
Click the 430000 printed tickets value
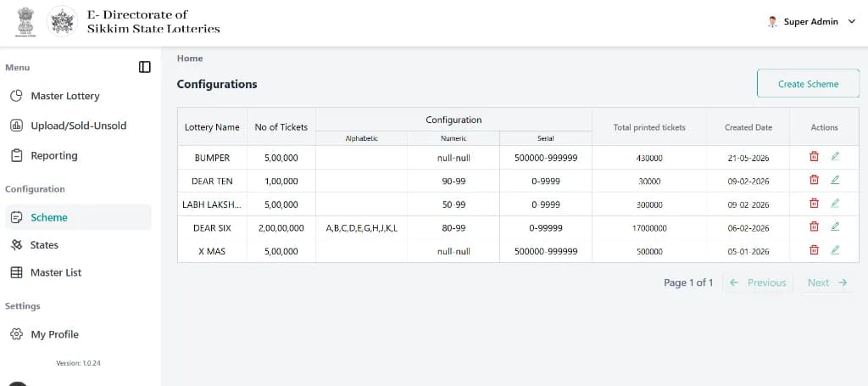coord(649,158)
